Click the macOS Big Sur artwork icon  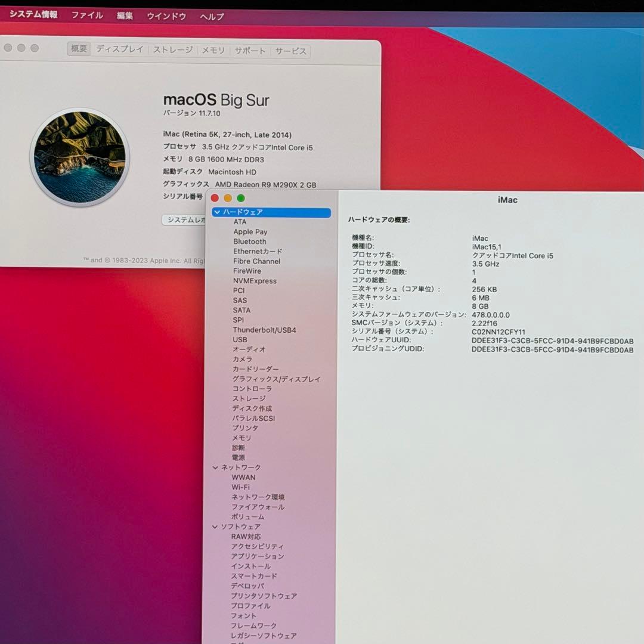tap(79, 157)
